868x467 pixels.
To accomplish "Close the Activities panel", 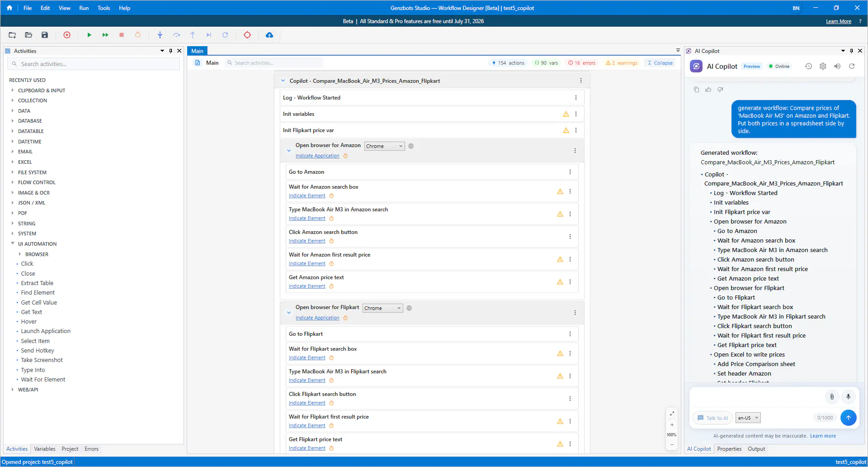I will [x=179, y=51].
